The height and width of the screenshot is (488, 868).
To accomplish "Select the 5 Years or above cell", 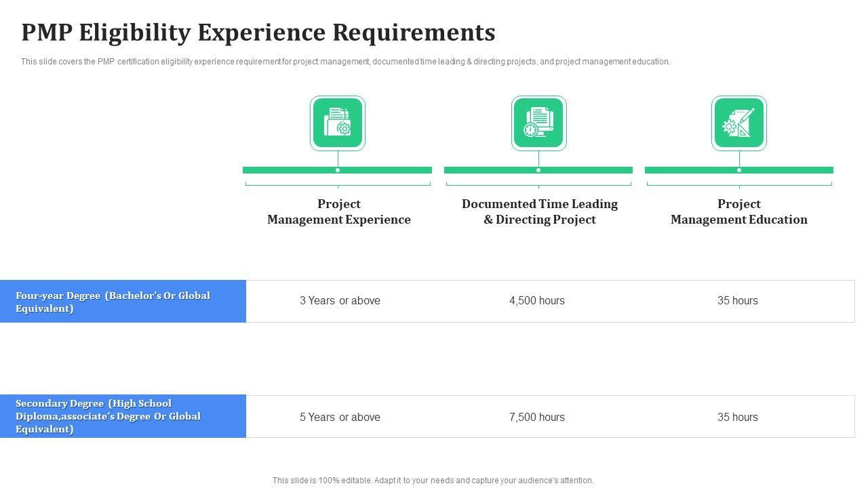I will tap(340, 418).
